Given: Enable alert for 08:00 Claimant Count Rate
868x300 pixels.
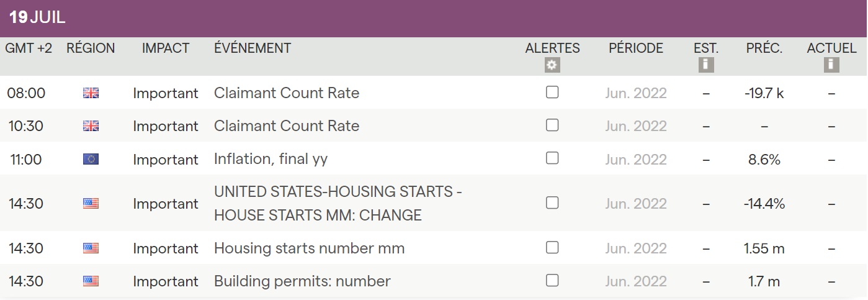Looking at the screenshot, I should tap(552, 93).
